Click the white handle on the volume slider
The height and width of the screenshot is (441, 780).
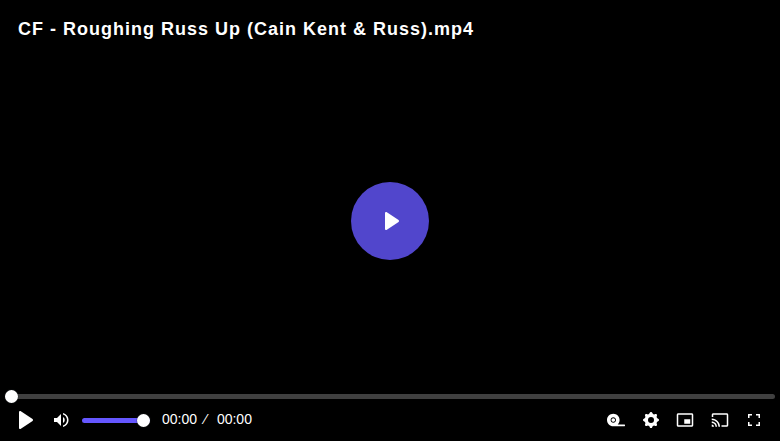click(x=143, y=421)
